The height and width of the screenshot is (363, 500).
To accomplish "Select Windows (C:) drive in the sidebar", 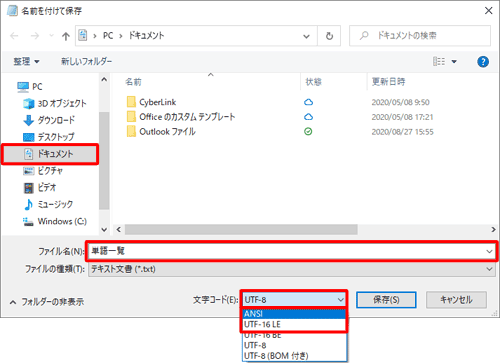I will [x=55, y=221].
